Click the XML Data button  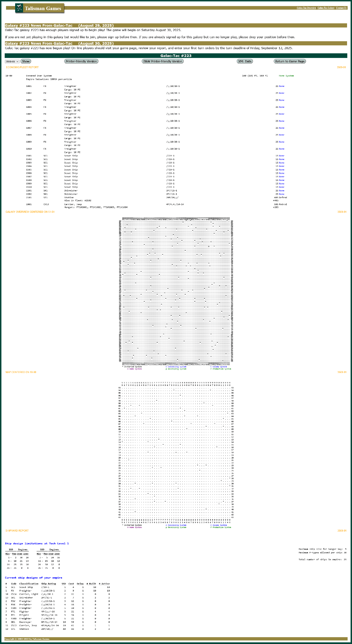(245, 61)
